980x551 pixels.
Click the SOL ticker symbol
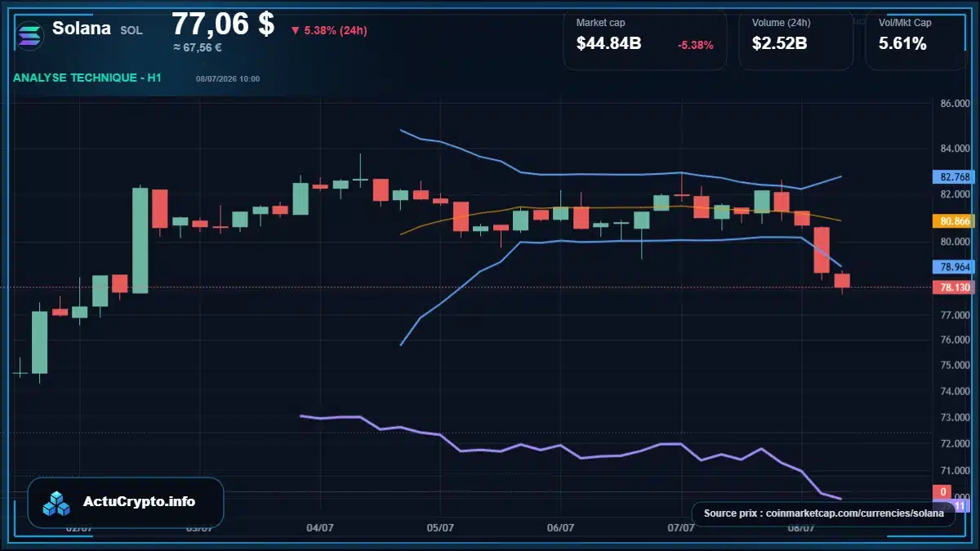click(131, 30)
